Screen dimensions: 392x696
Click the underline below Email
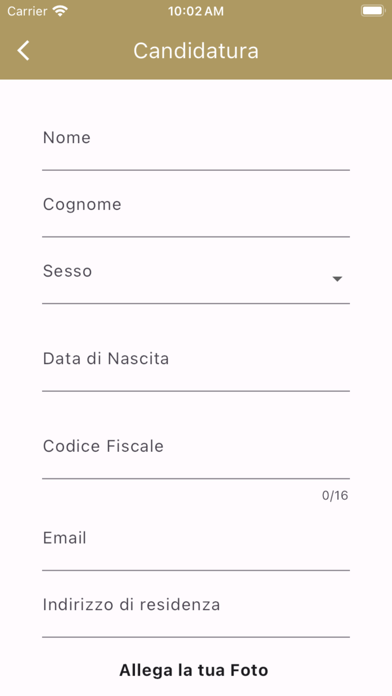point(196,570)
